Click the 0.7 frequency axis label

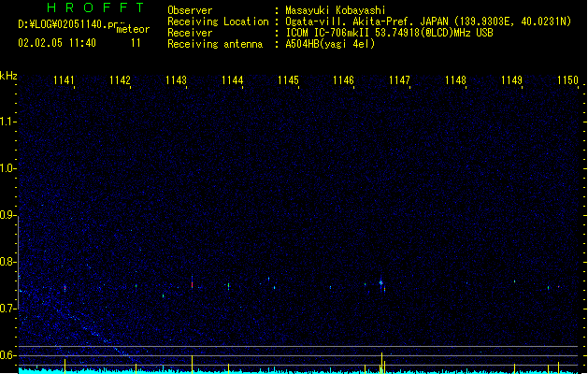7,309
